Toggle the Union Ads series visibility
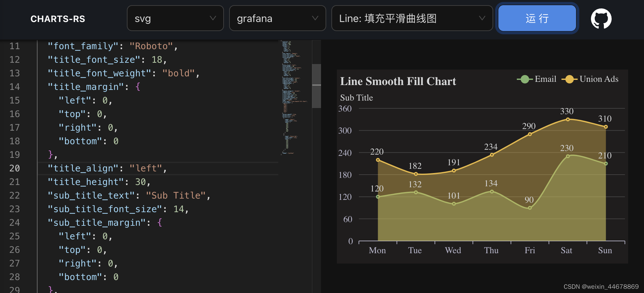644x293 pixels. point(599,79)
